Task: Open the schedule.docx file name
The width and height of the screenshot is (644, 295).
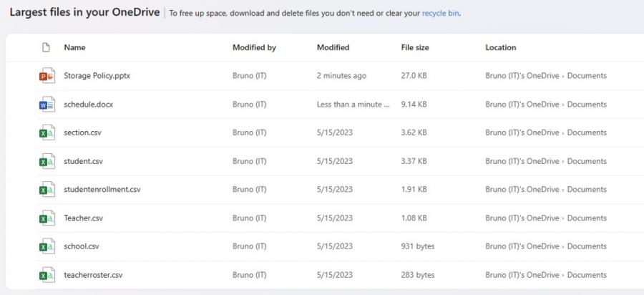Action: (88, 105)
